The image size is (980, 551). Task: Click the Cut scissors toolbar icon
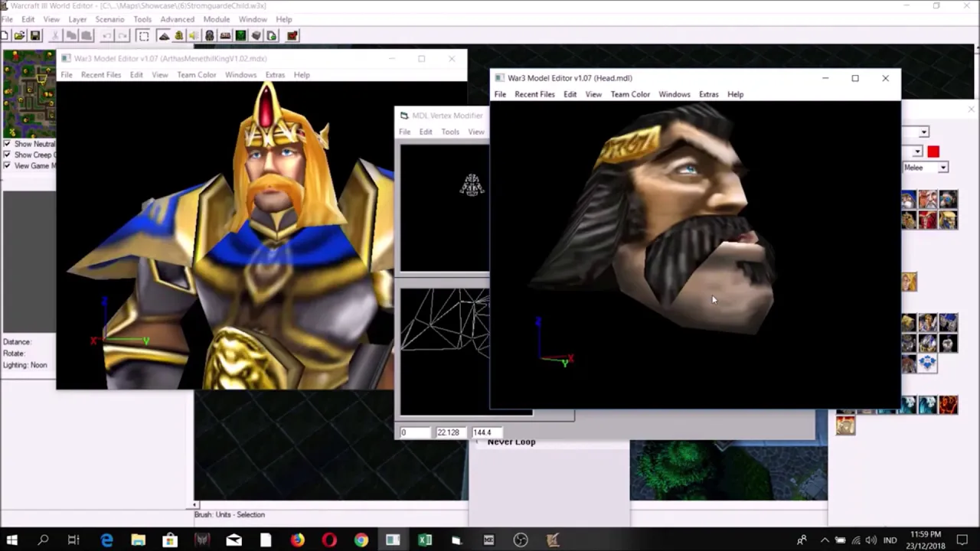pos(55,35)
